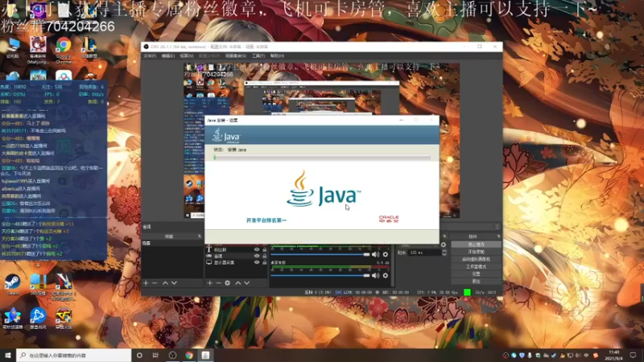This screenshot has height=362, width=644.
Task: Switch to Java installer in the taskbar
Action: point(205,355)
